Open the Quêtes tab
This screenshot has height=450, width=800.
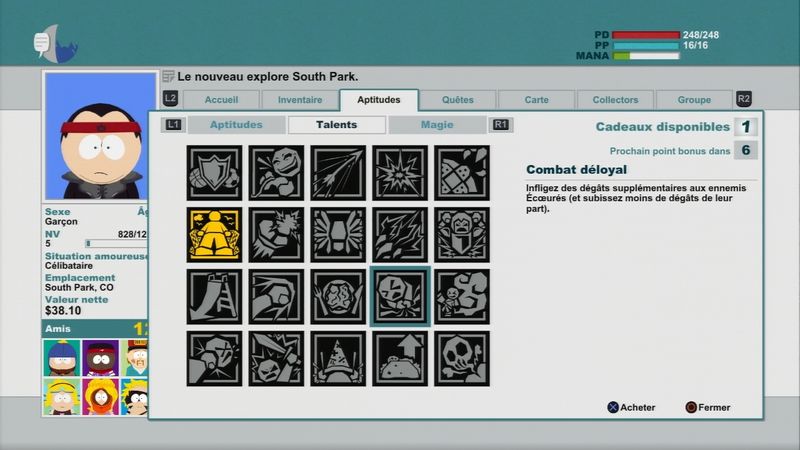458,100
